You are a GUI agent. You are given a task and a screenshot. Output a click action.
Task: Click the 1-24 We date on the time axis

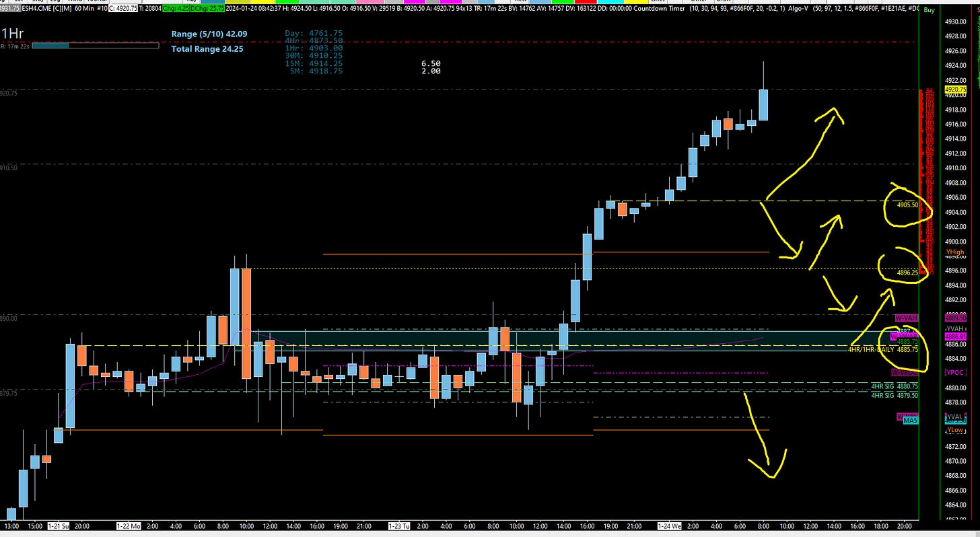click(x=670, y=525)
